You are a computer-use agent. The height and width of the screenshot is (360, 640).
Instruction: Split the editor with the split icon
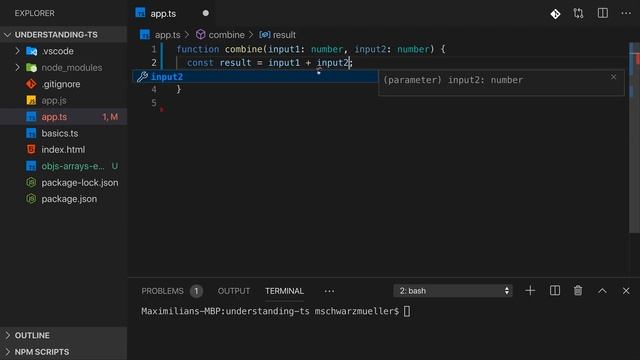pos(602,13)
